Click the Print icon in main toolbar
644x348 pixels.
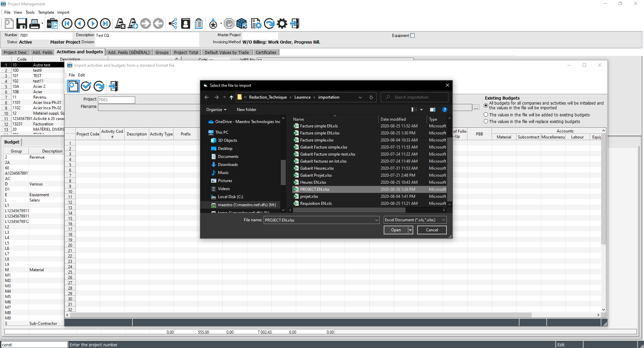click(x=35, y=23)
